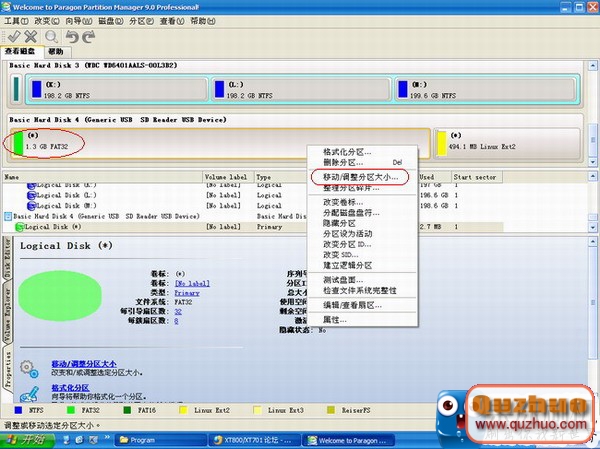Open the 工具 menu
The image size is (600, 449).
pyautogui.click(x=15, y=20)
